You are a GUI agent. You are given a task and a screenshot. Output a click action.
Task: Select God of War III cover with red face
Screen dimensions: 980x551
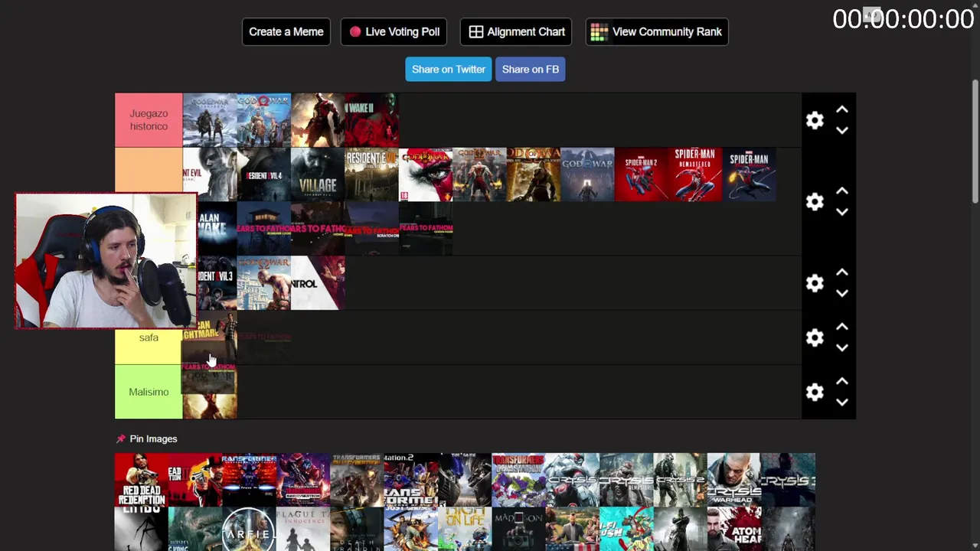click(x=426, y=174)
